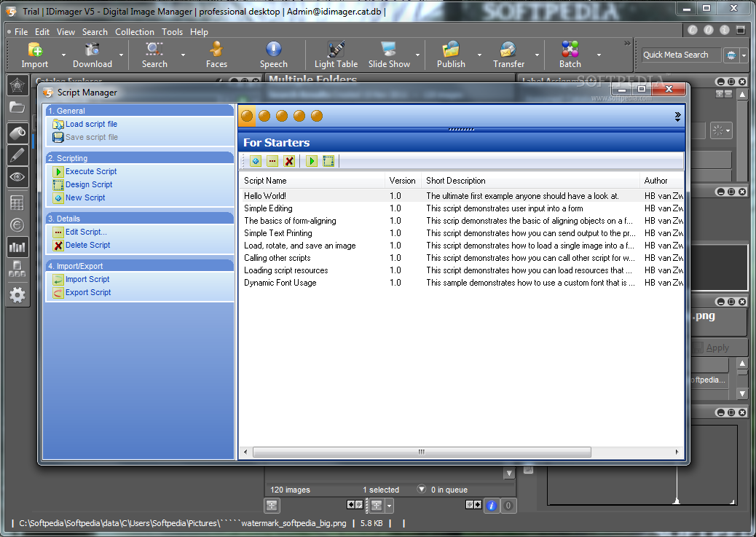The height and width of the screenshot is (537, 756).
Task: Open the Tools menu
Action: click(x=172, y=32)
